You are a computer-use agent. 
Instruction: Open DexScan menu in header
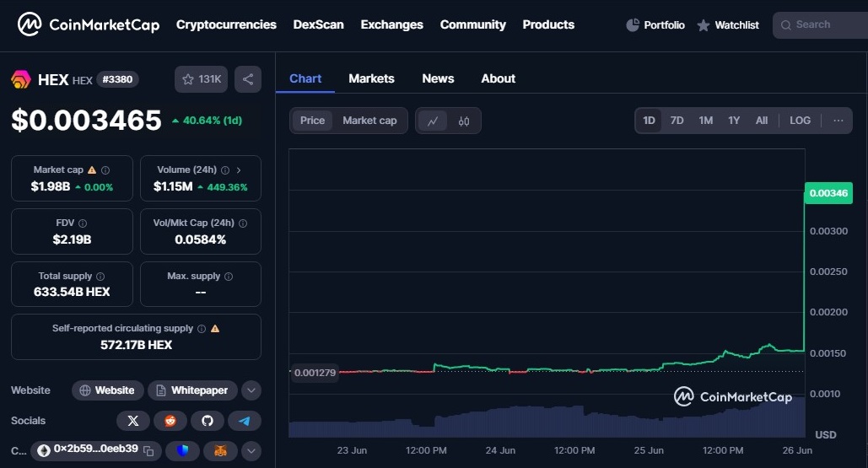(318, 25)
